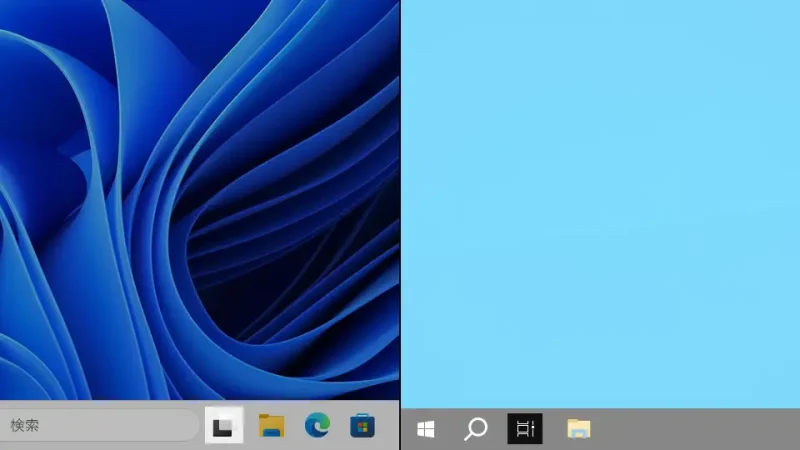Viewport: 800px width, 450px height.
Task: Click the Windows 10 Start button
Action: pos(426,429)
